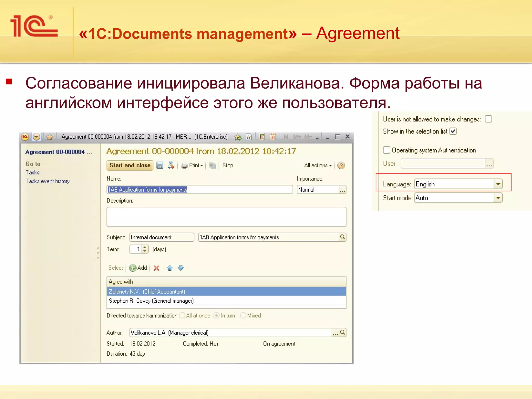Click the favorites star icon in title bar
The height and width of the screenshot is (399, 532).
[x=50, y=137]
